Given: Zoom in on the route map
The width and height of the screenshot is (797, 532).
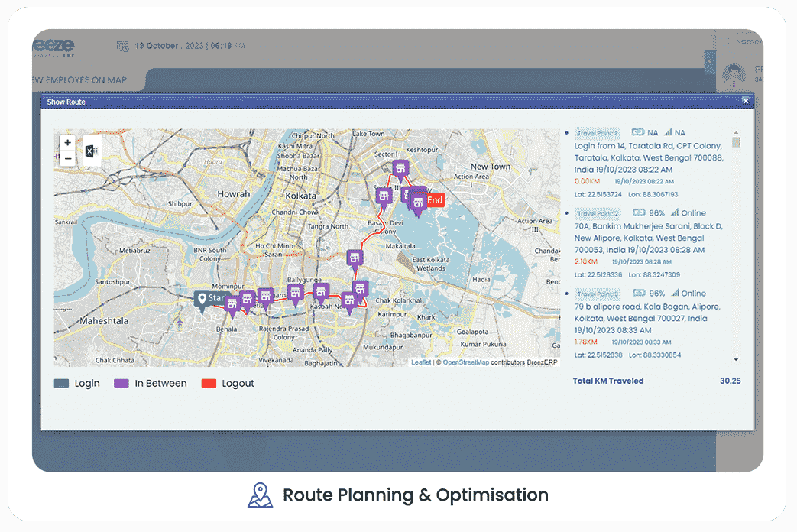Looking at the screenshot, I should 68,143.
